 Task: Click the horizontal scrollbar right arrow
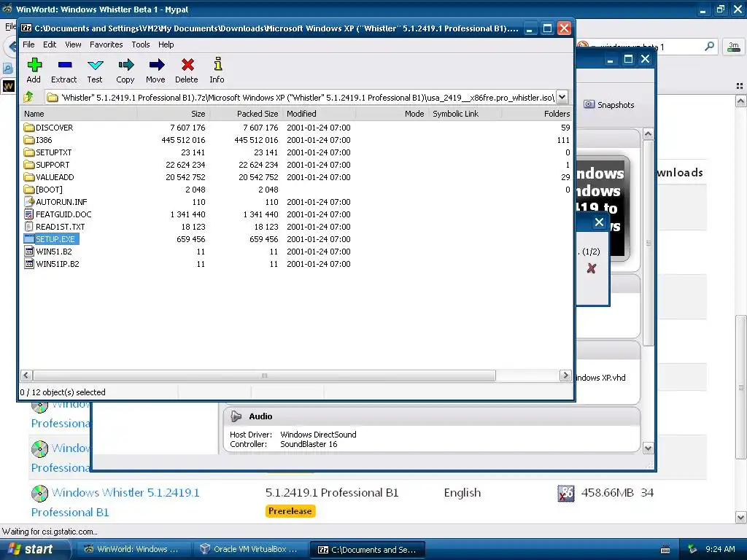pyautogui.click(x=565, y=376)
